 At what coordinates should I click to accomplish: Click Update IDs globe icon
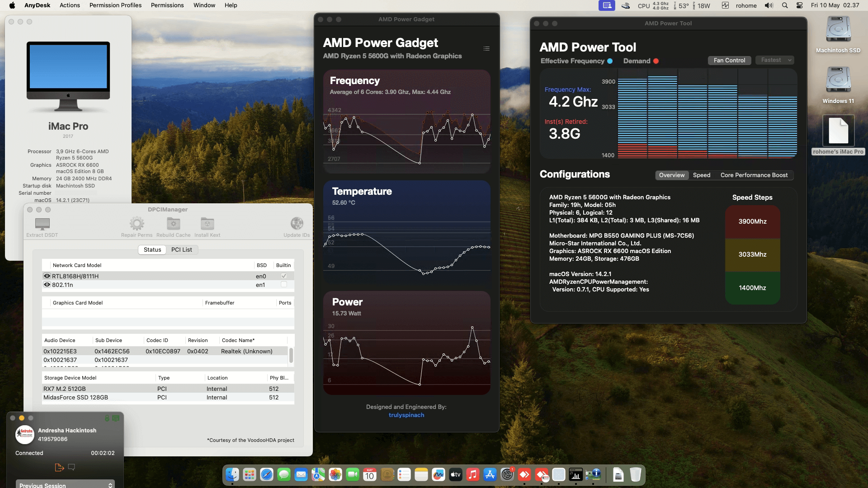click(297, 224)
